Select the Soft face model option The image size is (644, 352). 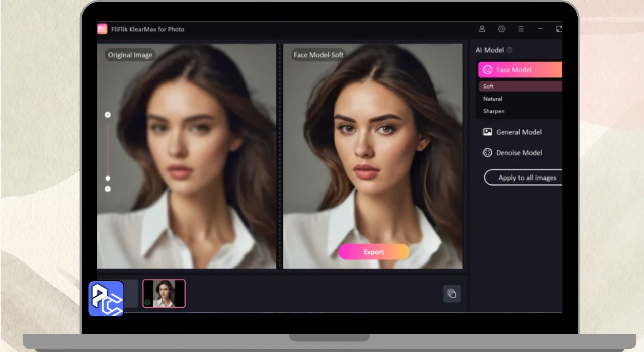tap(520, 86)
